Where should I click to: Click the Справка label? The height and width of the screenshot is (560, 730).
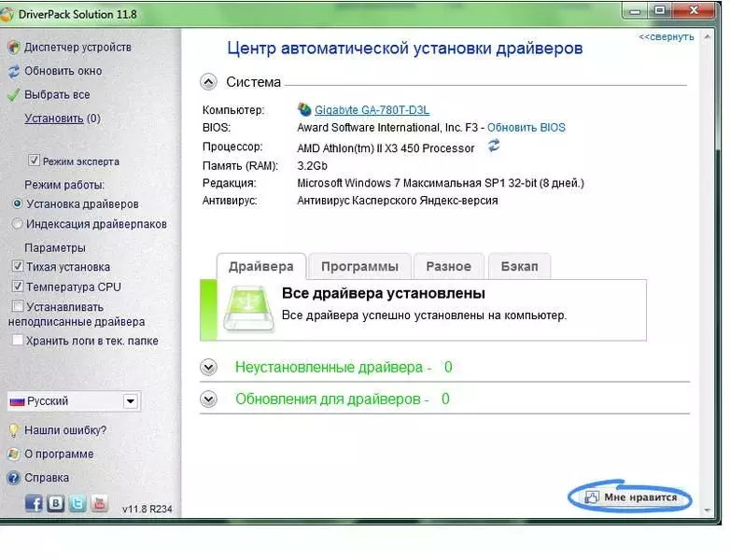(47, 478)
